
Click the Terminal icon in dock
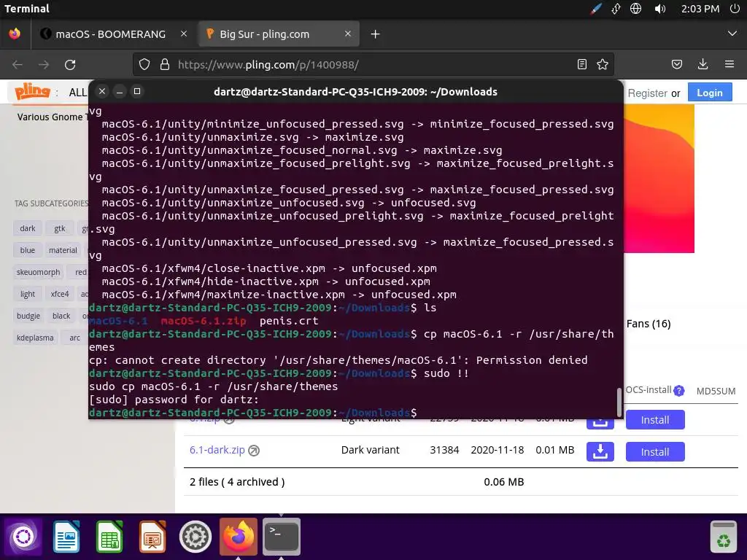[282, 537]
